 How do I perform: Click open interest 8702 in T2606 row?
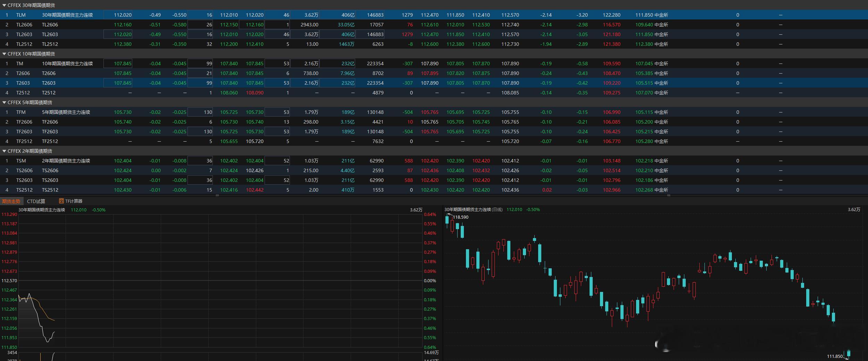point(378,73)
